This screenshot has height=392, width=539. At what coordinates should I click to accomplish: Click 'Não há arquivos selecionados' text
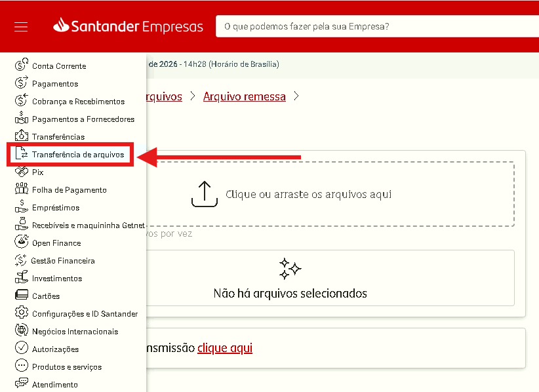coord(290,294)
